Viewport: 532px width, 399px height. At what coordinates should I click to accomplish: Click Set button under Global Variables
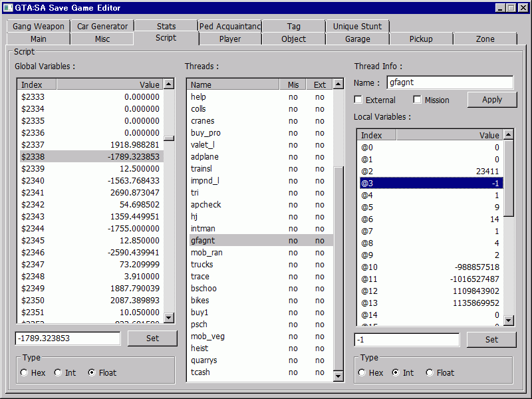coord(152,338)
